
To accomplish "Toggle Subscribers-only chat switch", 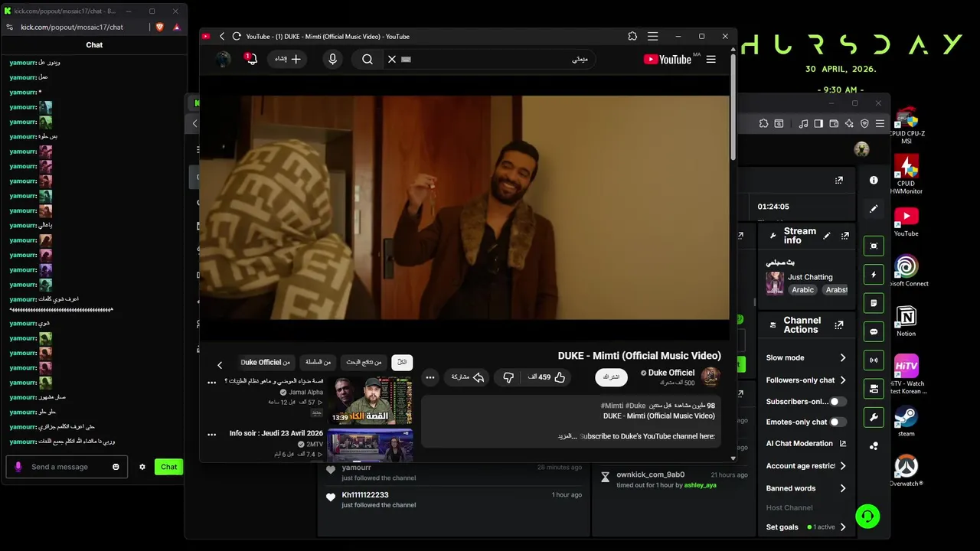I will tap(839, 401).
